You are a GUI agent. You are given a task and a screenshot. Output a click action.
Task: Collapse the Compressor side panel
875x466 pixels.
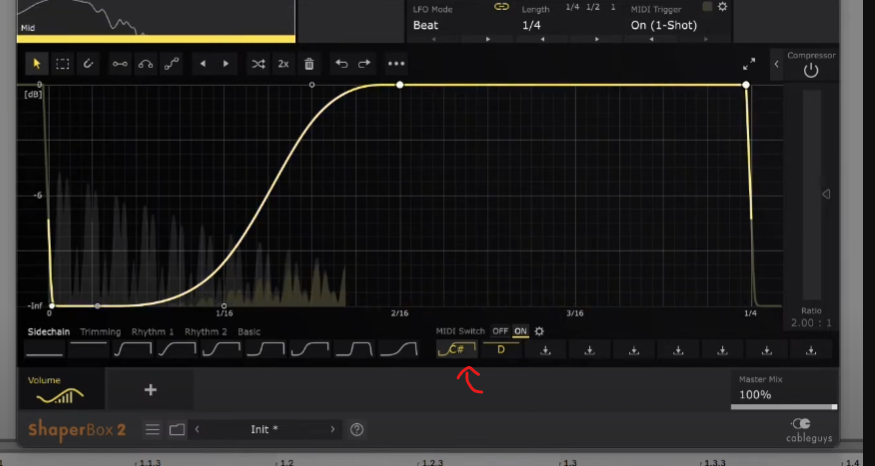tap(776, 64)
